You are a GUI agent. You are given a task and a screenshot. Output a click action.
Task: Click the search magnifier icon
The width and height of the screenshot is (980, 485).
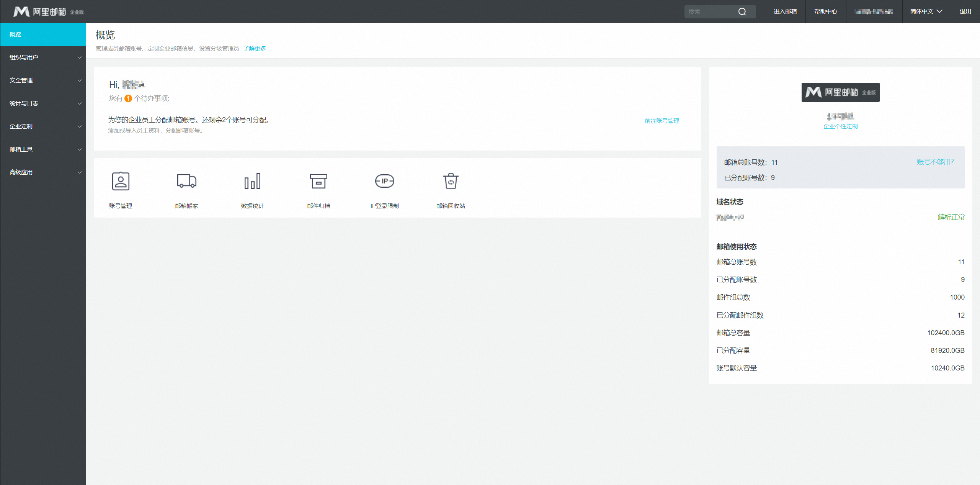(x=742, y=11)
